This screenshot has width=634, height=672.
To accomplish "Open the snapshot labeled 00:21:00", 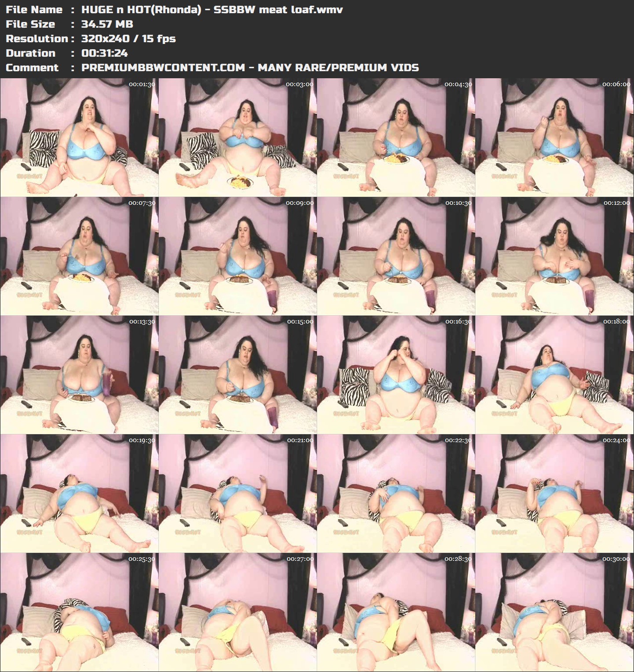I will coord(237,493).
